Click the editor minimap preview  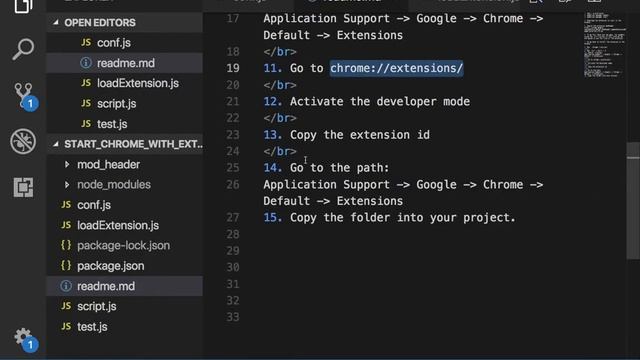604,44
